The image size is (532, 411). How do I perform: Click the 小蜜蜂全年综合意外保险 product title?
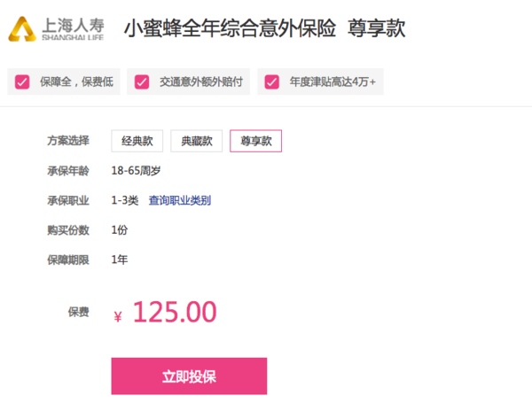230,28
